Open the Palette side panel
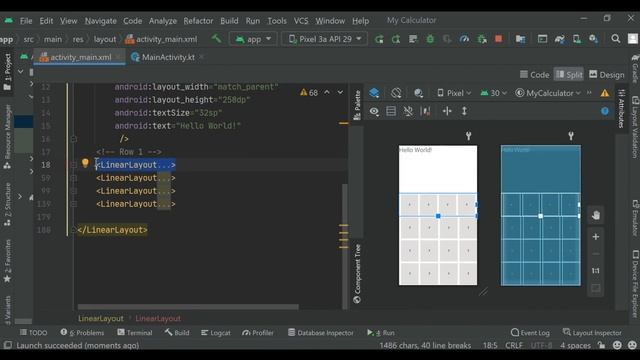Viewport: 640px width, 360px height. (357, 105)
